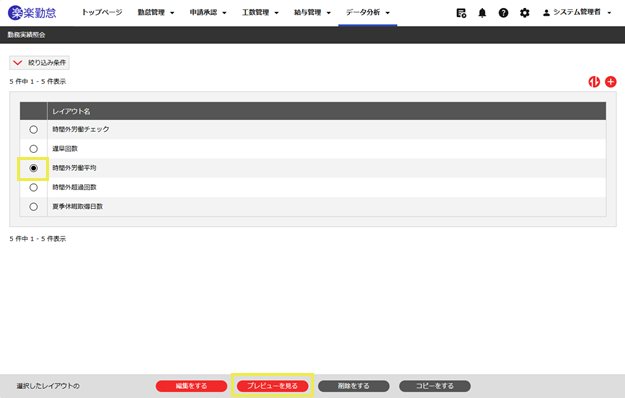Click the 勤務実績照会 page title
The height and width of the screenshot is (398, 625).
point(26,35)
